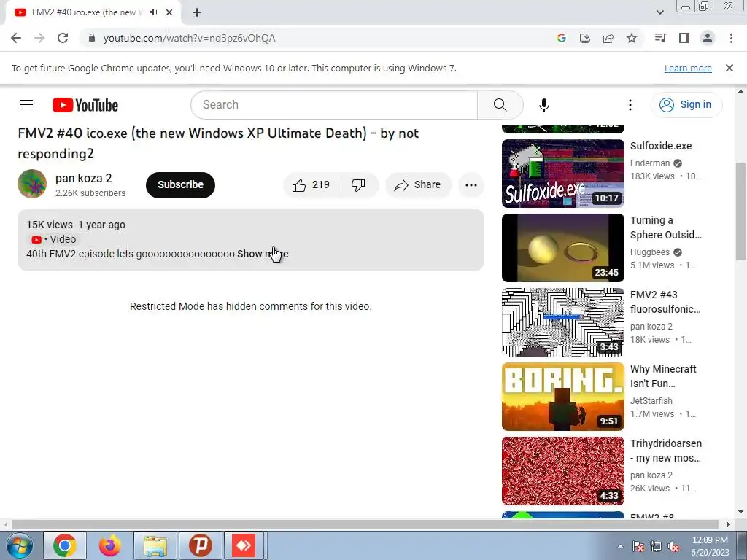
Task: Click the JetStarfish channel name
Action: 651,401
